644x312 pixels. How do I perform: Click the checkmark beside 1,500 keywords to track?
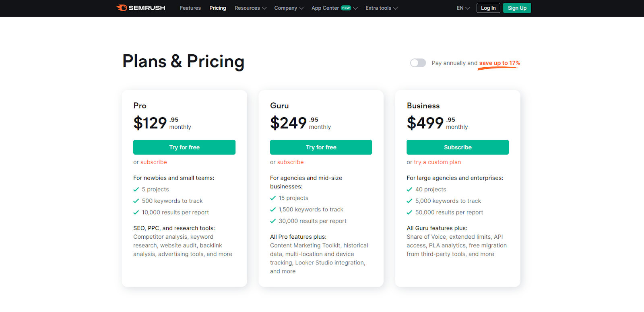273,210
